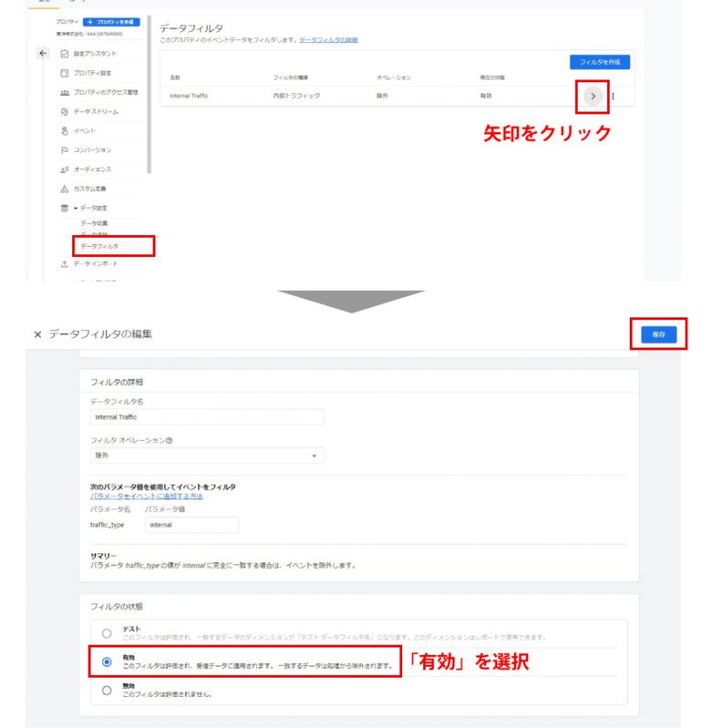The width and height of the screenshot is (702, 728).
Task: Open the コンバージョン flag icon
Action: [65, 150]
